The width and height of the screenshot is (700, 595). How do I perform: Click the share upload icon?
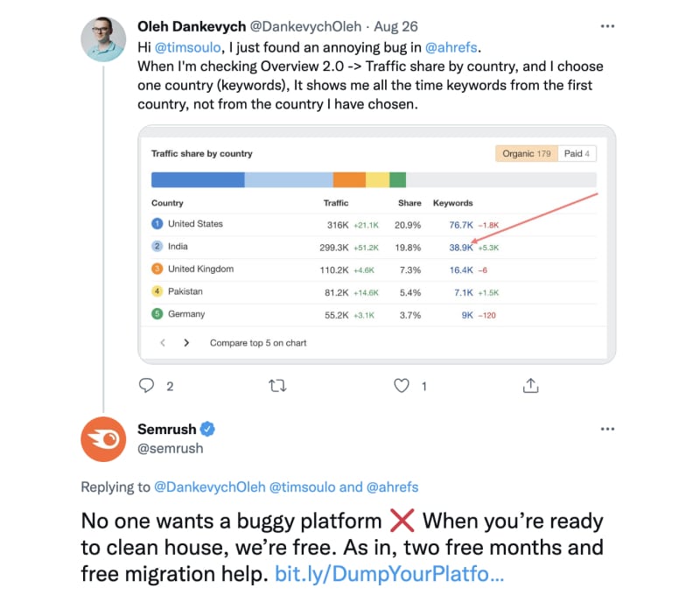pos(530,385)
